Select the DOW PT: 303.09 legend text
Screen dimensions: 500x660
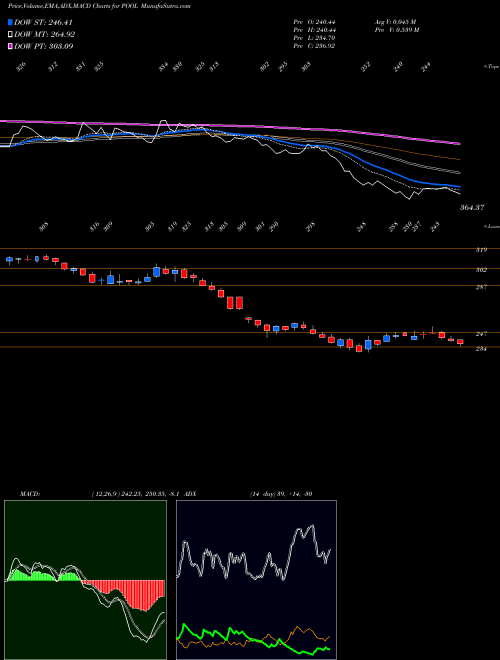pyautogui.click(x=44, y=46)
